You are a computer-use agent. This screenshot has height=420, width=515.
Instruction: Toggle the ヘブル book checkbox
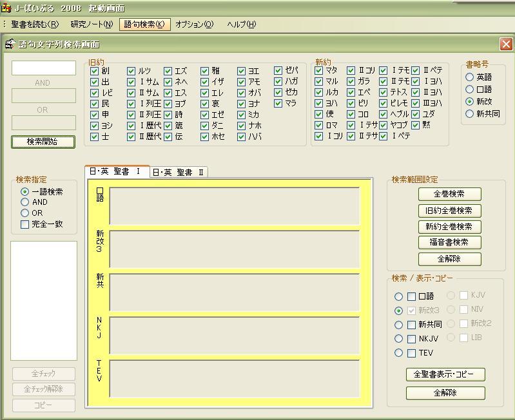coord(383,114)
